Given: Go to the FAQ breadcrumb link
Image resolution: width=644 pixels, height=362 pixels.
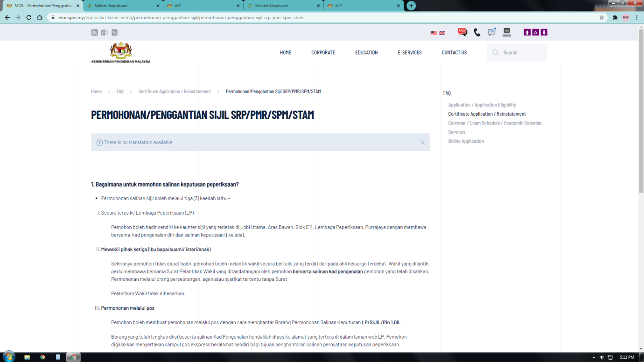Looking at the screenshot, I should pos(120,91).
